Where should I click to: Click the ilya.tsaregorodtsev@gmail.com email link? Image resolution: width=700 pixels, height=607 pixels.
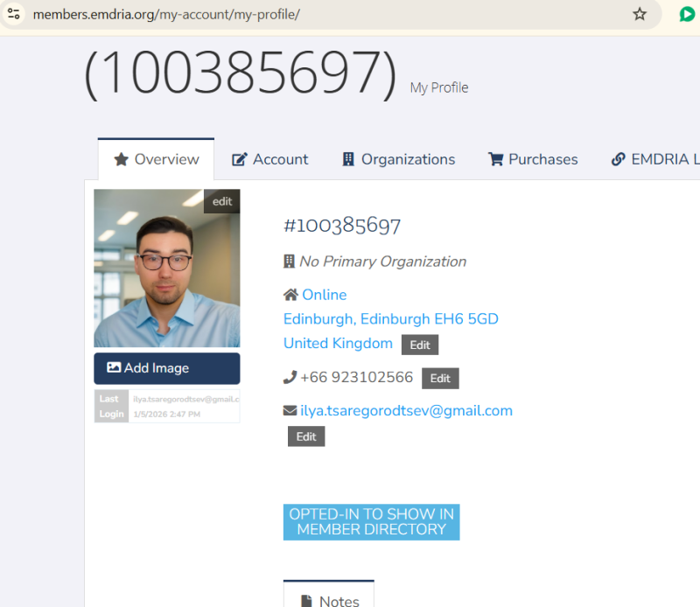(x=406, y=410)
